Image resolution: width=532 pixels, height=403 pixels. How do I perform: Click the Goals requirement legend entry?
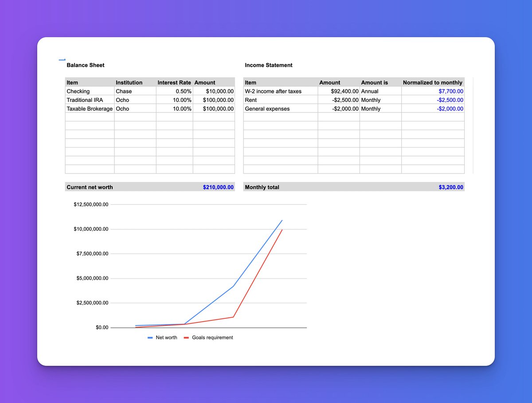208,337
